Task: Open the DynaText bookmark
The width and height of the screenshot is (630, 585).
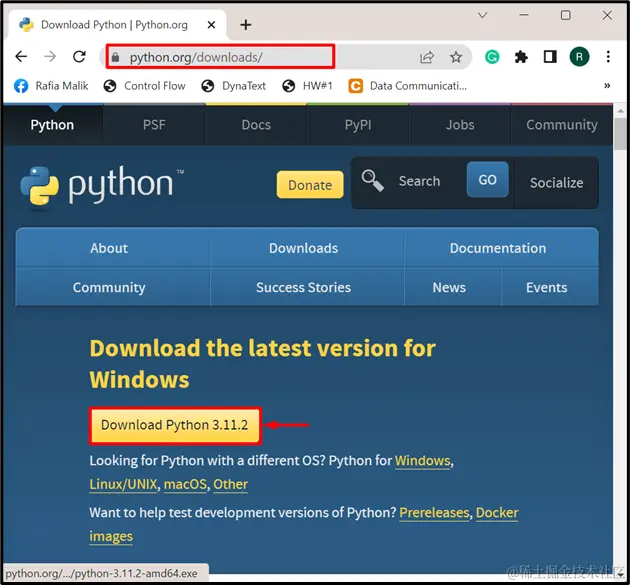Action: [x=233, y=86]
